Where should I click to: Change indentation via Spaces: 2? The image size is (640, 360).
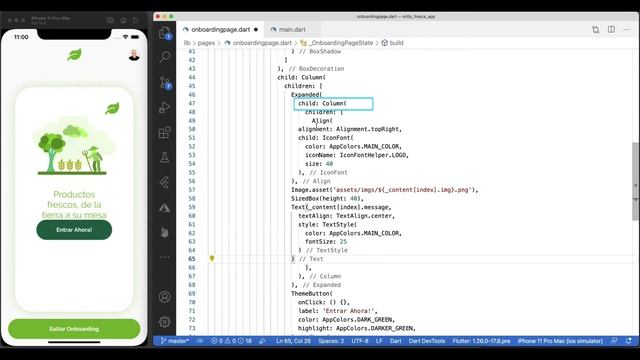pos(331,341)
